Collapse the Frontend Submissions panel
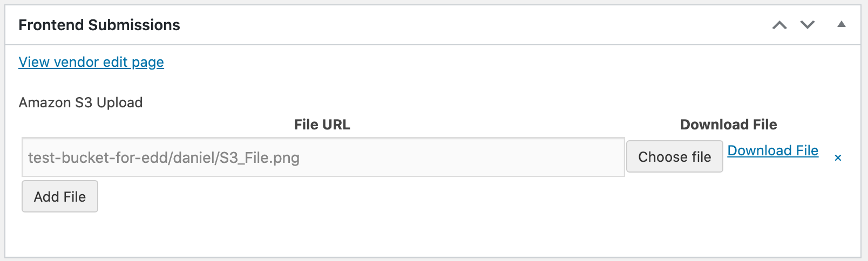868x261 pixels. tap(841, 24)
